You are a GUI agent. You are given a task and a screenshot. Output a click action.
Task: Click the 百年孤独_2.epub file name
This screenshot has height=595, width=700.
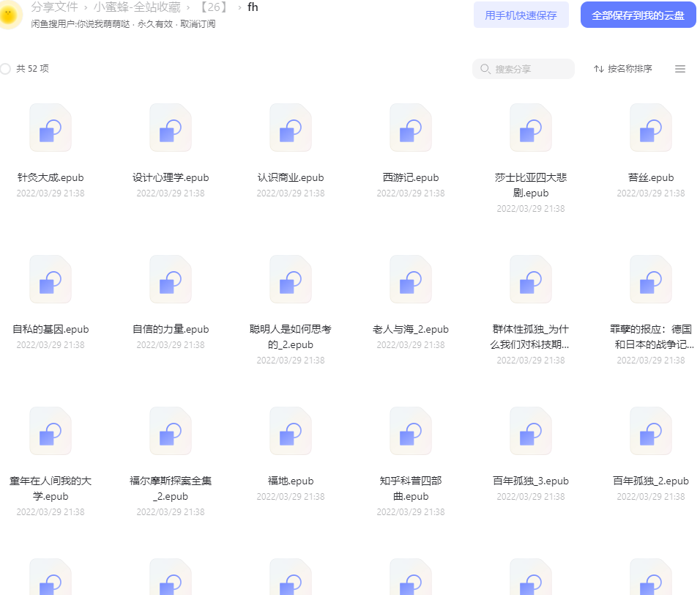click(651, 481)
